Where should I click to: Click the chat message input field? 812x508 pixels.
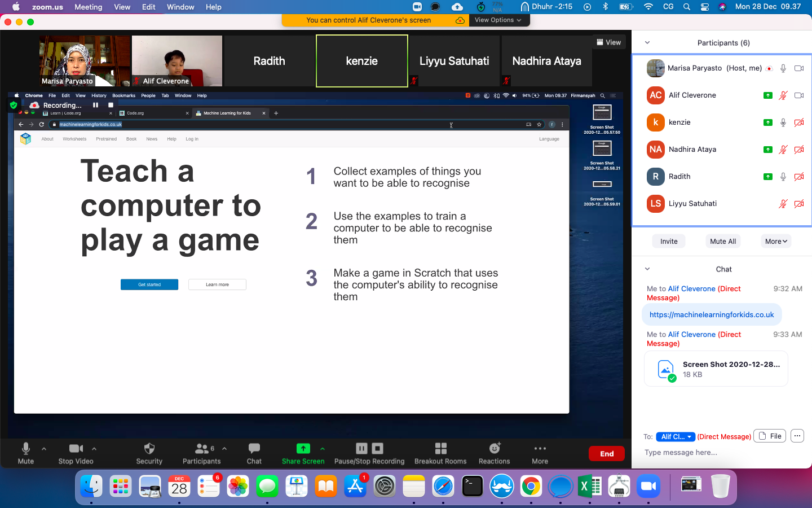[722, 452]
